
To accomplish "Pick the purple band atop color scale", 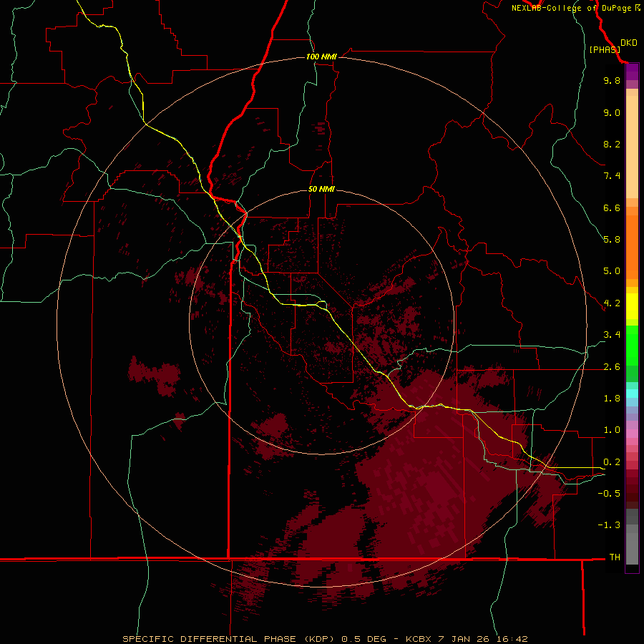I will pos(632,72).
